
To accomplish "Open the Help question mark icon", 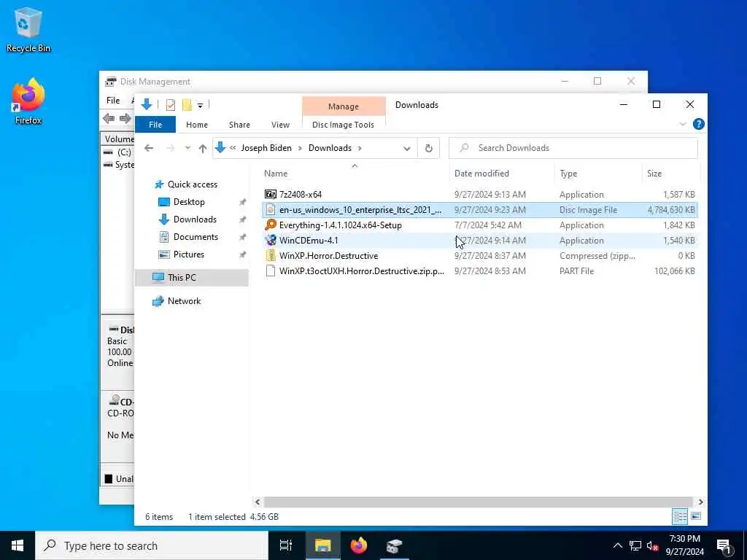I will pos(698,124).
